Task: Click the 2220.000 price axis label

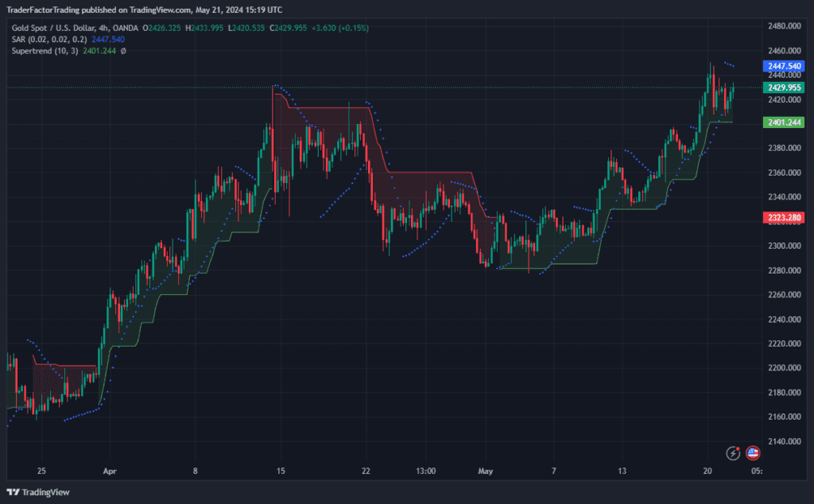Action: [x=785, y=343]
